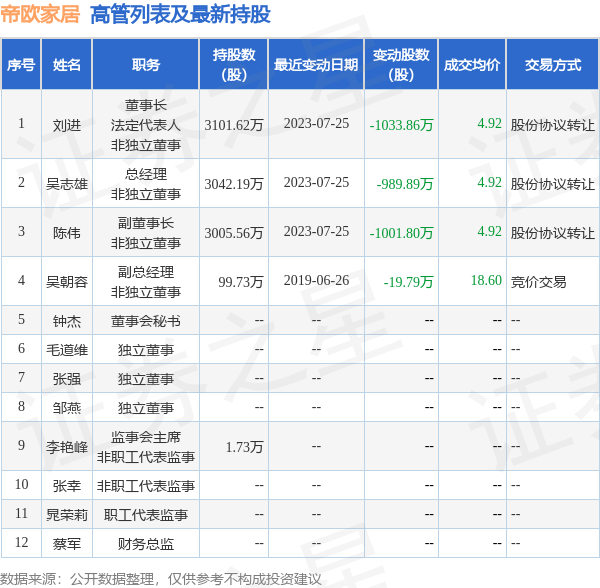Click the name 毛道维
The width and height of the screenshot is (600, 588).
click(x=67, y=350)
